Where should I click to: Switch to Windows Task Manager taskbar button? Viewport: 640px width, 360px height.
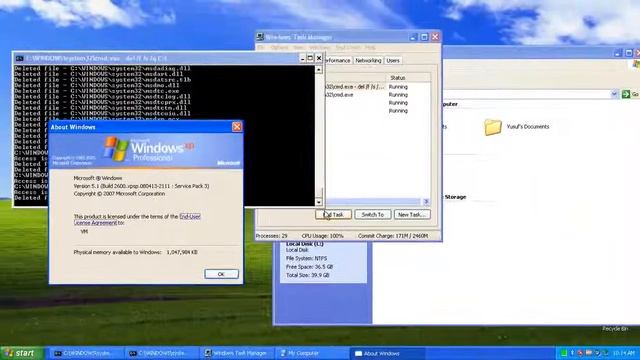pyautogui.click(x=237, y=353)
